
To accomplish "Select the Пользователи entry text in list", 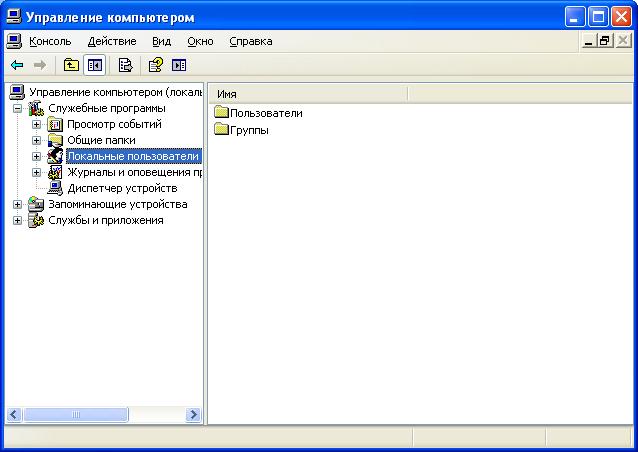I will [266, 113].
